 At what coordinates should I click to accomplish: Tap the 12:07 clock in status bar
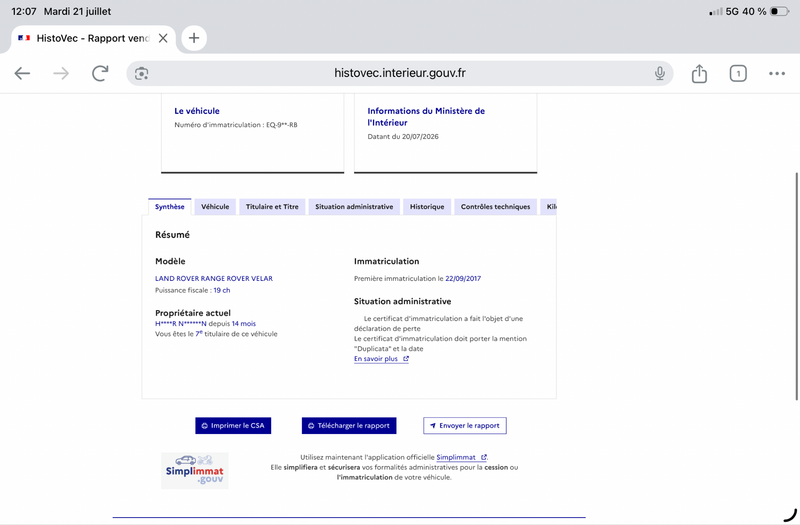coord(23,11)
